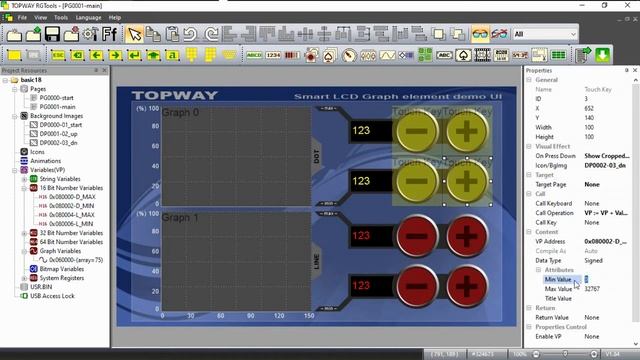
Task: Click zoom-out minus button in status bar
Action: pyautogui.click(x=536, y=354)
